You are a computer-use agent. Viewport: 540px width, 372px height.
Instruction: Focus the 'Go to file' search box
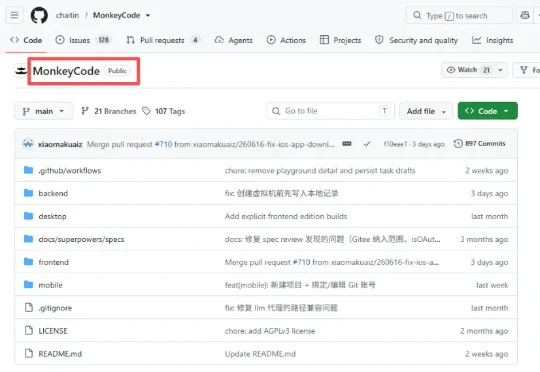(x=331, y=111)
